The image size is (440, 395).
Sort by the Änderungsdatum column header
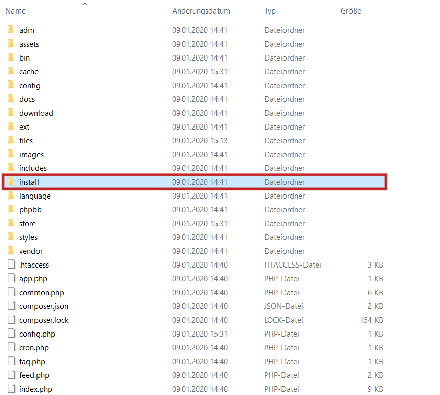coord(201,11)
